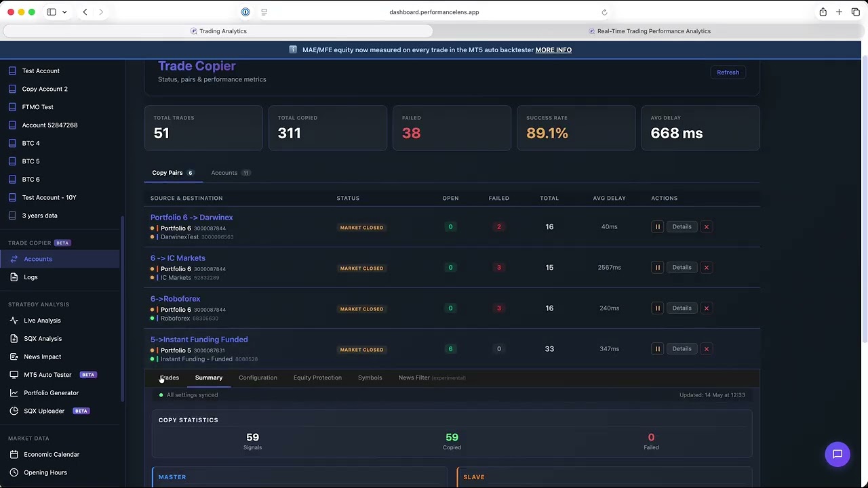Open 5->Instant Funding Funded pair link
This screenshot has width=868, height=488.
click(199, 340)
